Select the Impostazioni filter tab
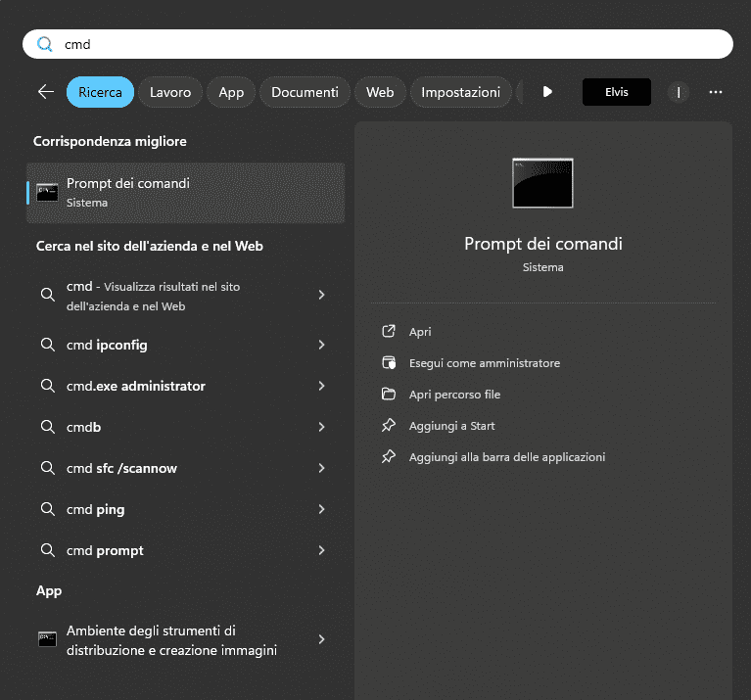Screen dimensions: 751x700 coord(460,92)
